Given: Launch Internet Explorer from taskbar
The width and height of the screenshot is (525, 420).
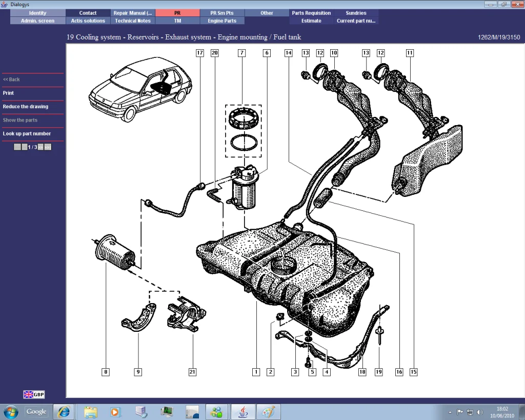Looking at the screenshot, I should tap(64, 412).
